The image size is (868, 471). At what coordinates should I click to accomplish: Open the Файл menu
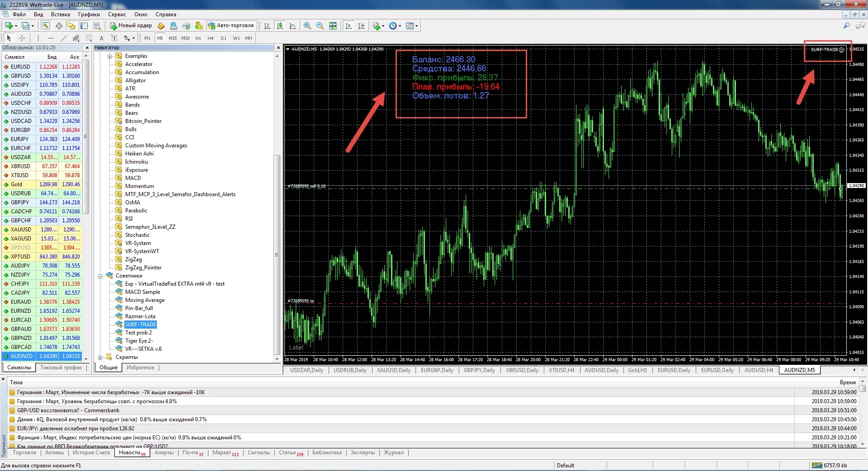click(x=19, y=14)
